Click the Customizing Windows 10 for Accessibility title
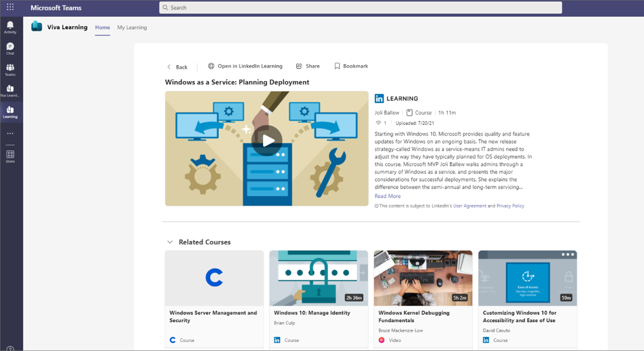 (520, 317)
